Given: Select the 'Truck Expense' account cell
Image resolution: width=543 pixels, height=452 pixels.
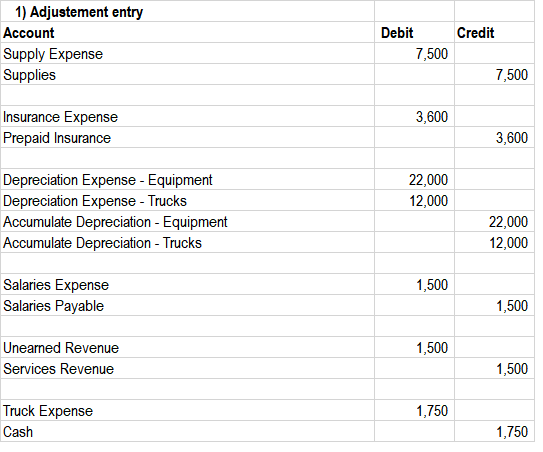Looking at the screenshot, I should pos(188,411).
